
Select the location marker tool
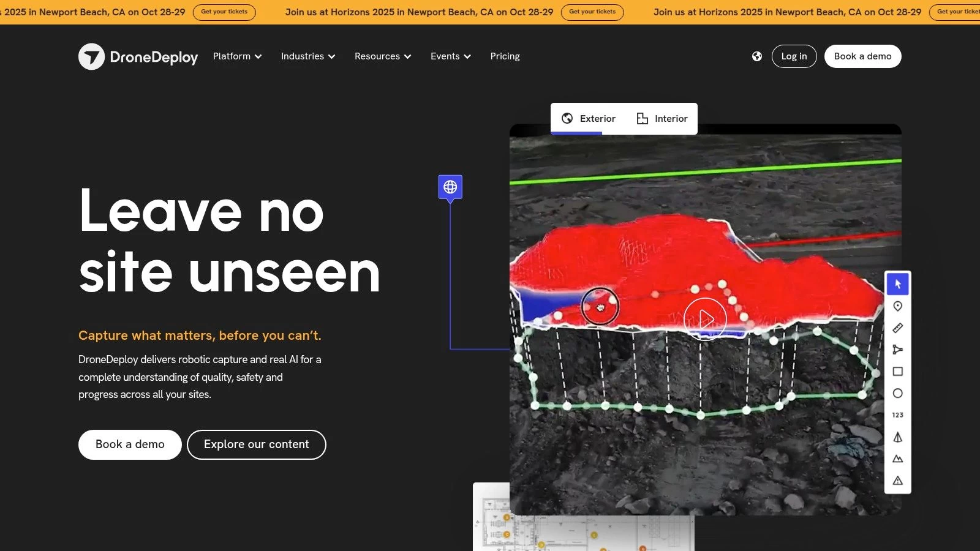point(898,306)
